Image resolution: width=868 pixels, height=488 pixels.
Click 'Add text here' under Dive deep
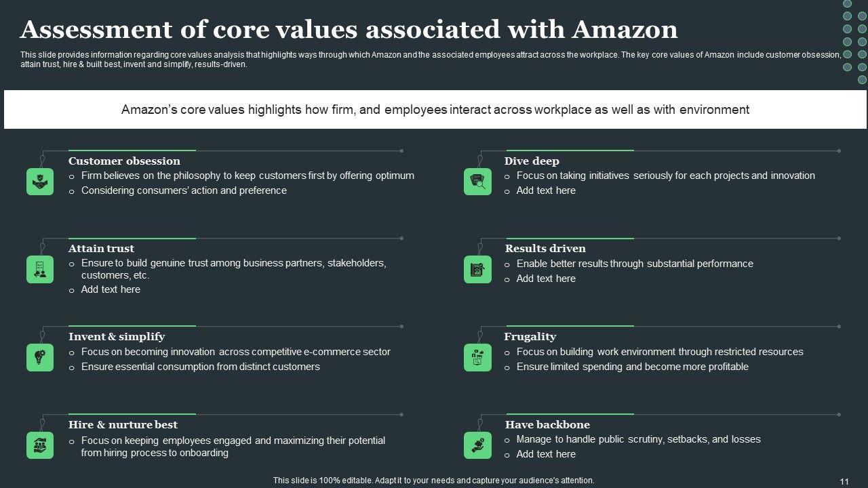coord(546,191)
